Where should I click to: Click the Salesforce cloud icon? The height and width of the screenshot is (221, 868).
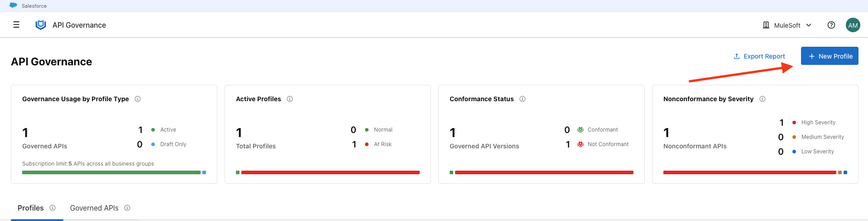pos(13,5)
